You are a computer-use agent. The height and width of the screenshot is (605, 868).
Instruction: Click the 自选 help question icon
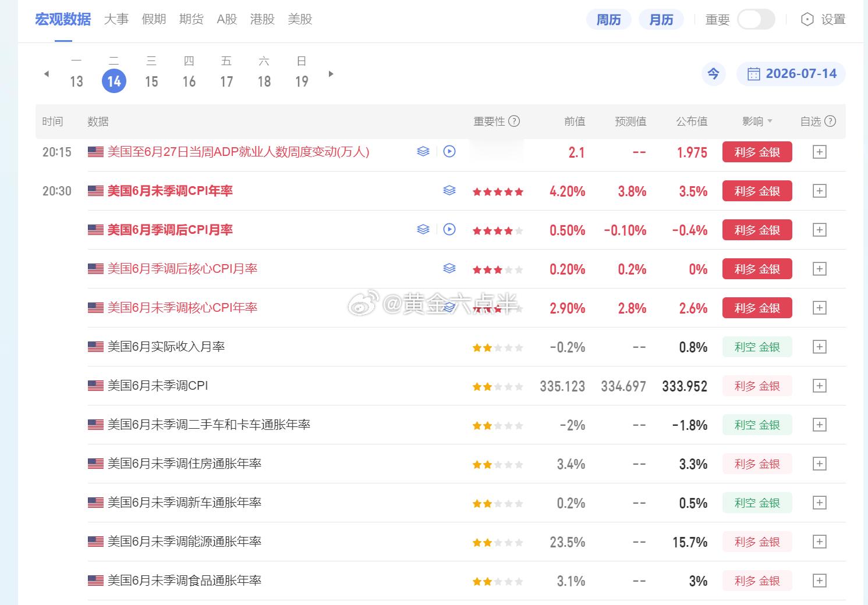pyautogui.click(x=830, y=121)
